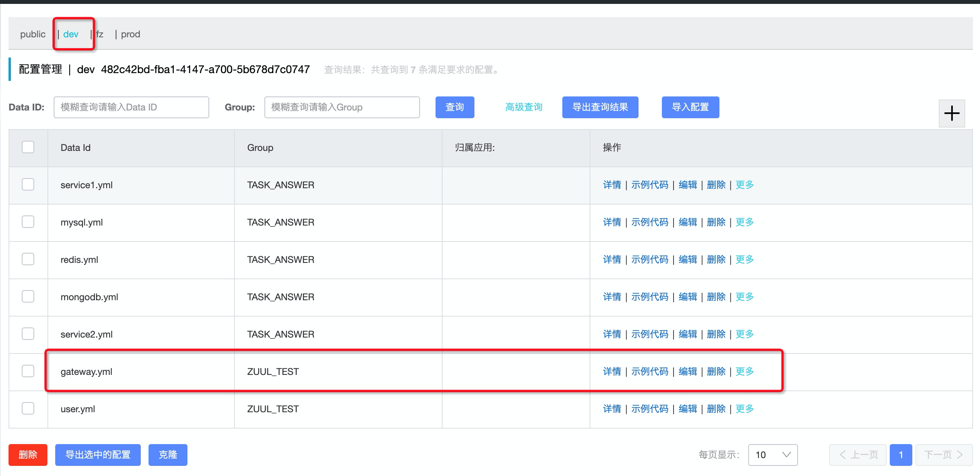
Task: Click 导入配置 to import configuration
Action: click(x=690, y=107)
